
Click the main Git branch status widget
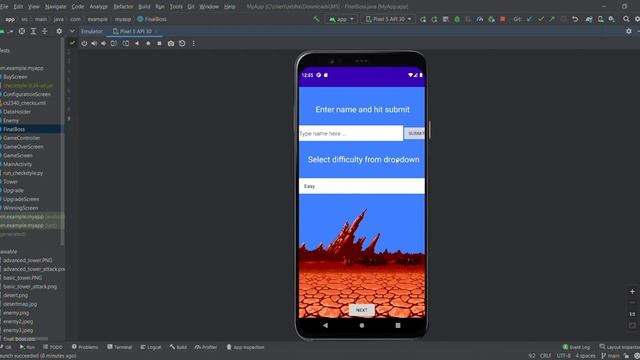click(x=610, y=356)
